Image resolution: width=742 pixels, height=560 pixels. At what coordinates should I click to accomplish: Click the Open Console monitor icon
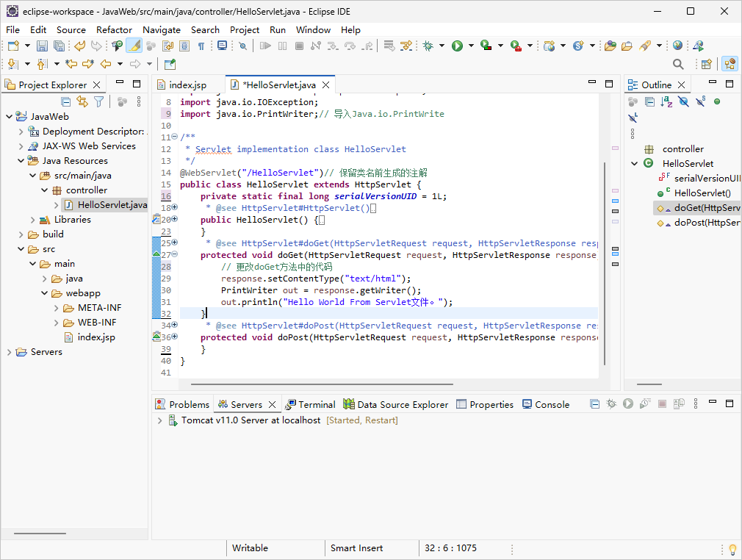click(222, 46)
